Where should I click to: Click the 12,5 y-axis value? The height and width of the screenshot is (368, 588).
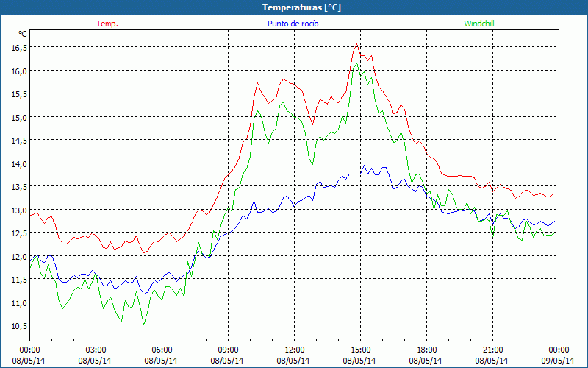point(20,233)
